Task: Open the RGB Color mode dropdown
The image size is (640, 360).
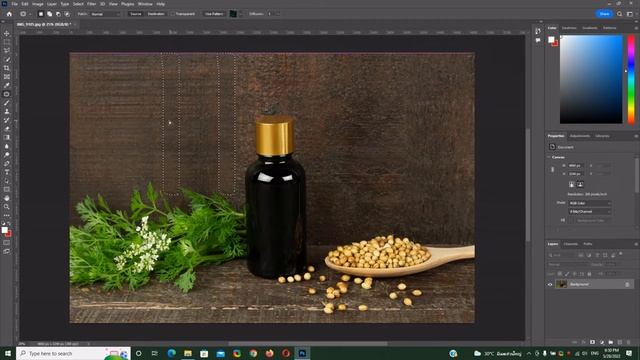Action: pos(589,203)
